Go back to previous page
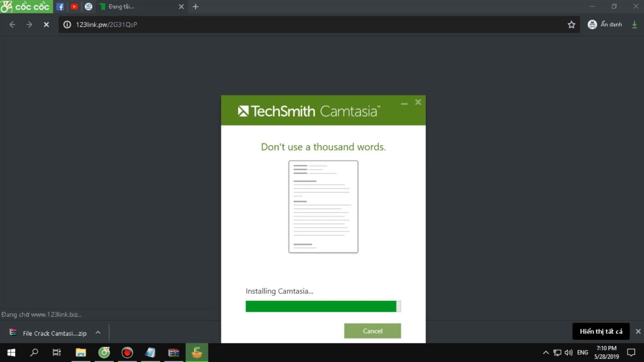 [x=12, y=25]
